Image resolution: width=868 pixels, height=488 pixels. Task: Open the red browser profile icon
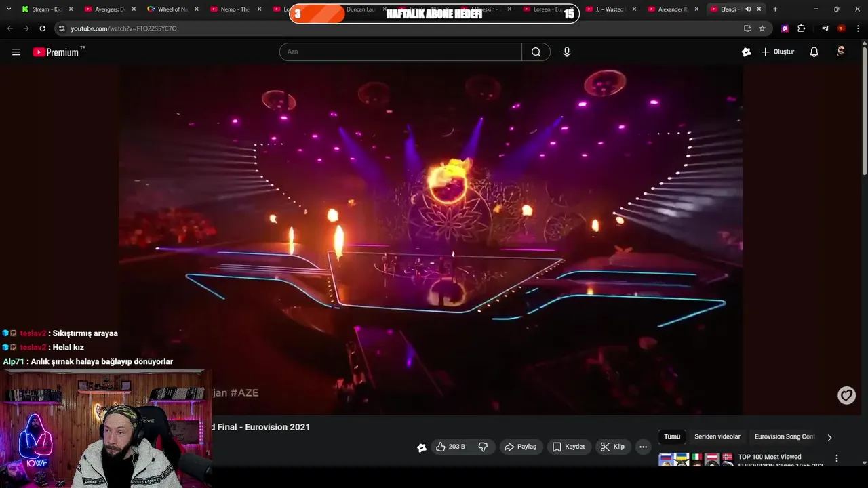point(842,28)
